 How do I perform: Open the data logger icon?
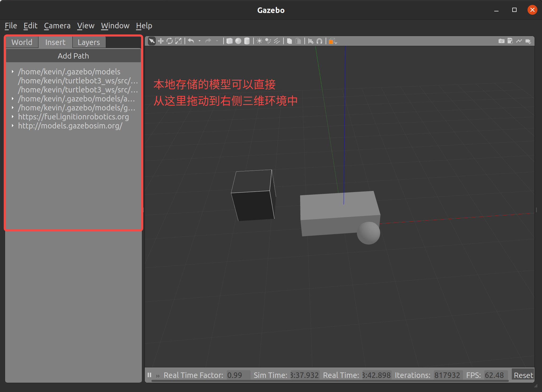pos(510,41)
